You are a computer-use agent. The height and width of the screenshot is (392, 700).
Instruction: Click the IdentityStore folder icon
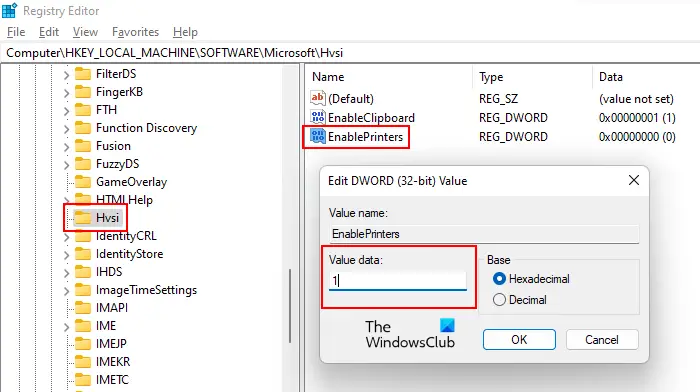[83, 254]
